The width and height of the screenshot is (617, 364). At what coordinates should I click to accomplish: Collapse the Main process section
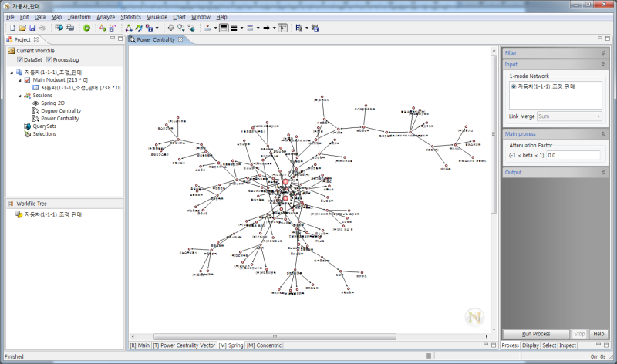point(603,133)
